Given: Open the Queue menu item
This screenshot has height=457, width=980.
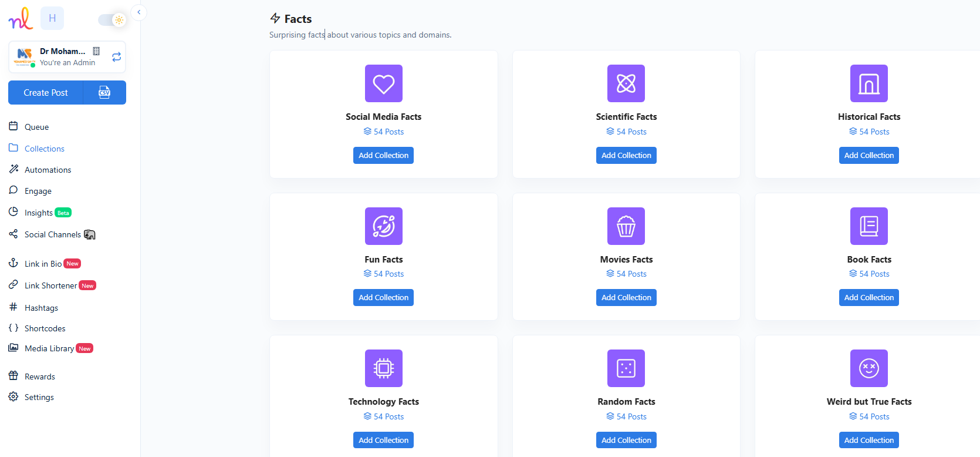Looking at the screenshot, I should 36,127.
